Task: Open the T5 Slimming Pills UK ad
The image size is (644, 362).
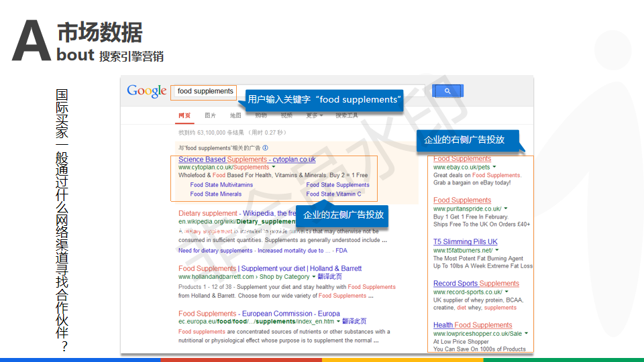Action: click(465, 241)
